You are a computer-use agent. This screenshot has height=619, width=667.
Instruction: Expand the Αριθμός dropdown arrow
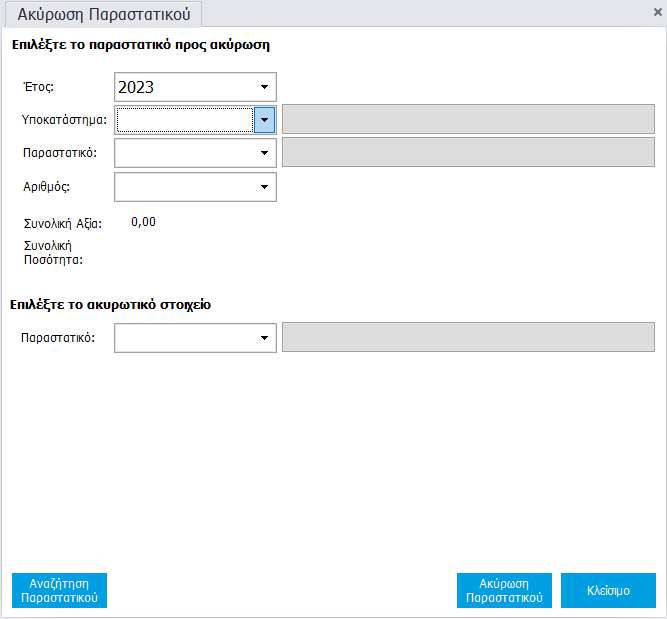pyautogui.click(x=265, y=187)
